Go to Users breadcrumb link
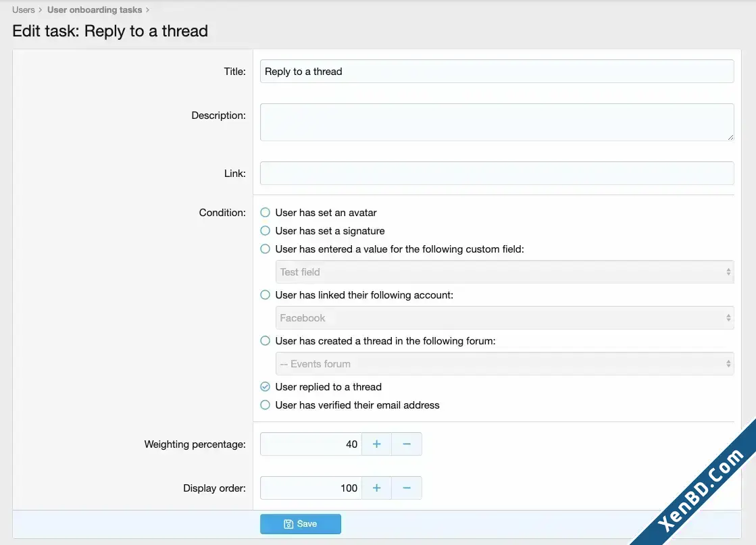756x545 pixels. point(23,9)
